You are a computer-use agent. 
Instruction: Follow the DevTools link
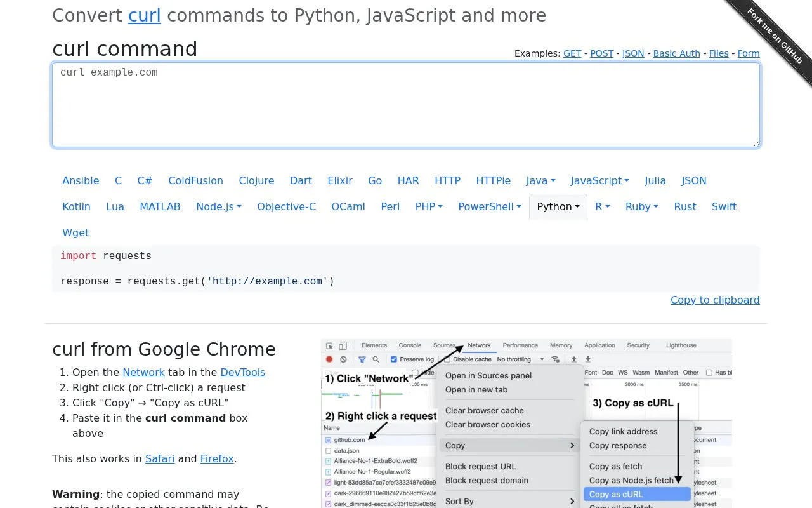tap(243, 372)
